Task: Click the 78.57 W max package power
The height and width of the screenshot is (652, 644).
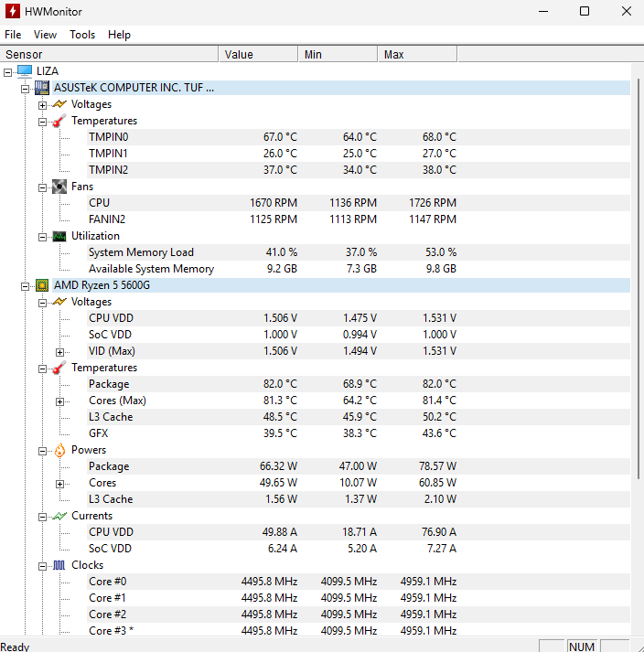Action: click(x=437, y=466)
